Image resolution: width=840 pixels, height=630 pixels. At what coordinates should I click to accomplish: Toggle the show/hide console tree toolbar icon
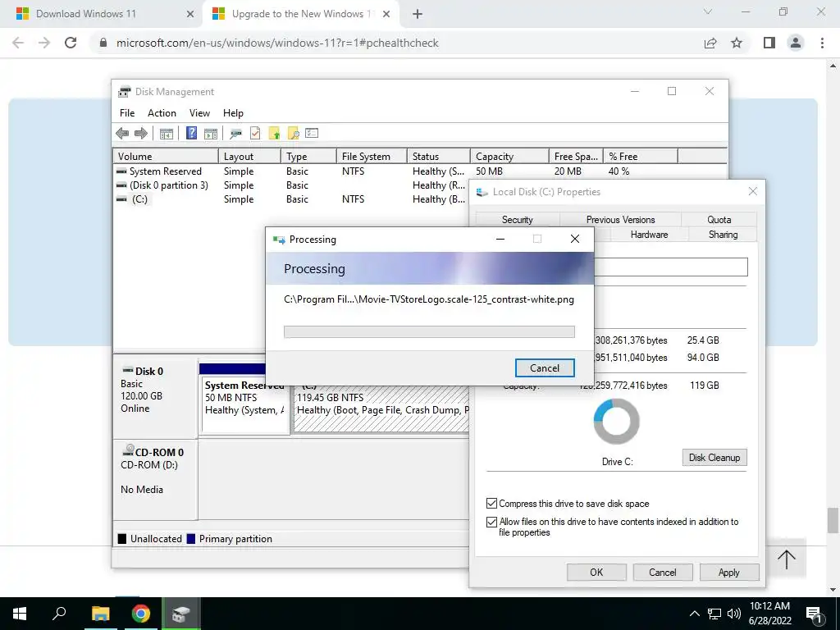(167, 134)
